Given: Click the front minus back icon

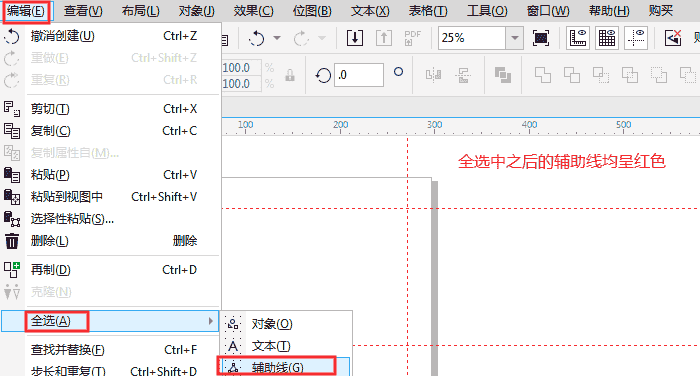Looking at the screenshot, I should 658,75.
